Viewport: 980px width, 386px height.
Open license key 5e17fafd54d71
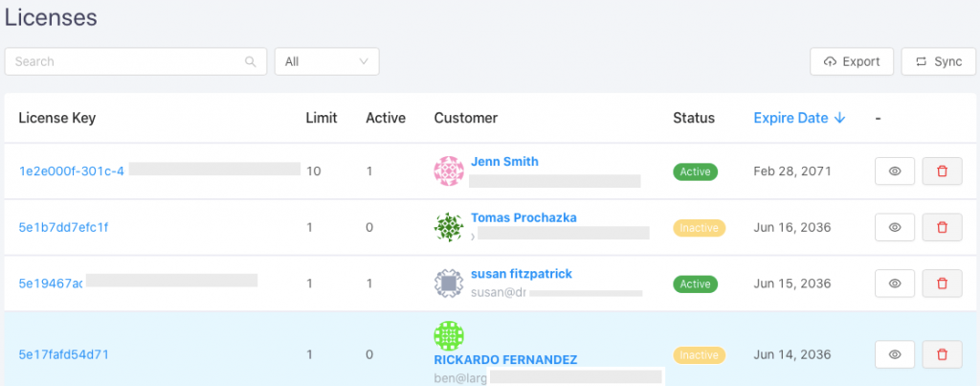tap(64, 354)
